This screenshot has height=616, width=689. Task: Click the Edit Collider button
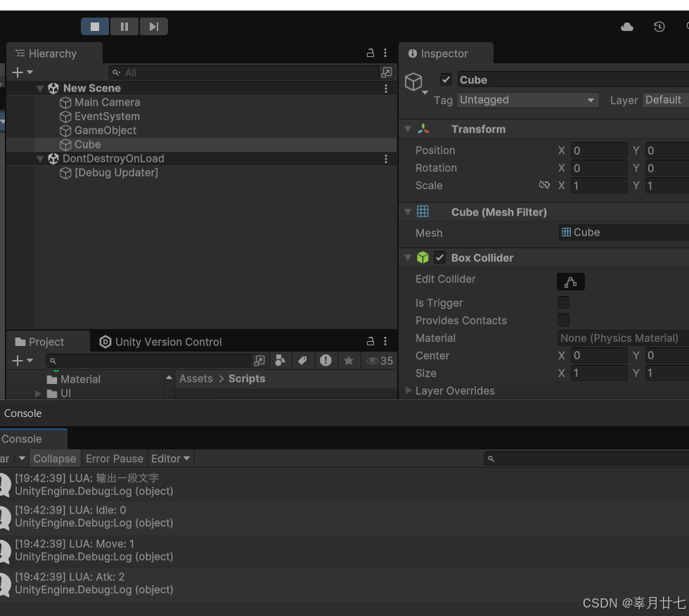coord(570,281)
